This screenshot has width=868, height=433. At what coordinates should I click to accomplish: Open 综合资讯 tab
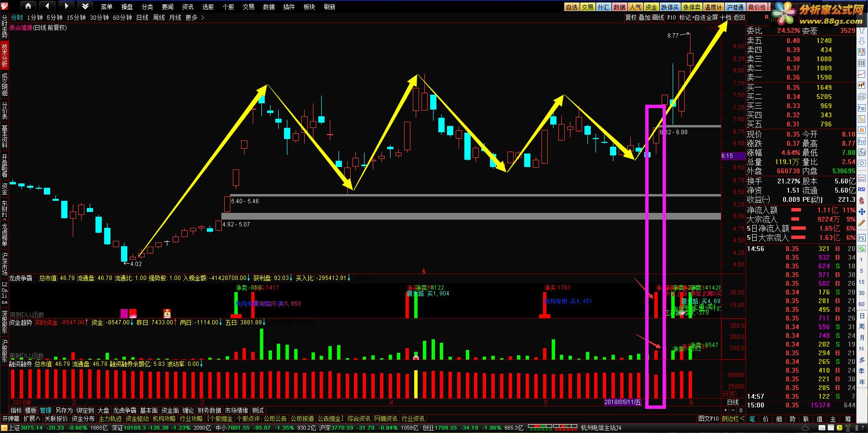(x=359, y=419)
